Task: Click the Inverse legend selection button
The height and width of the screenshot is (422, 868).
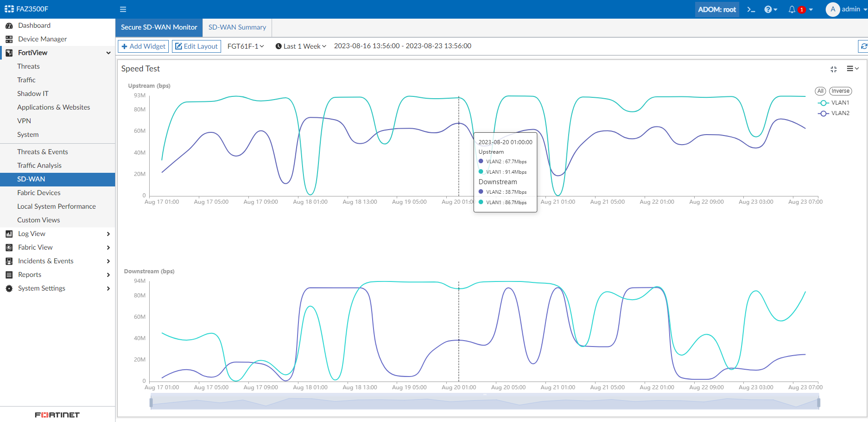Action: tap(840, 91)
